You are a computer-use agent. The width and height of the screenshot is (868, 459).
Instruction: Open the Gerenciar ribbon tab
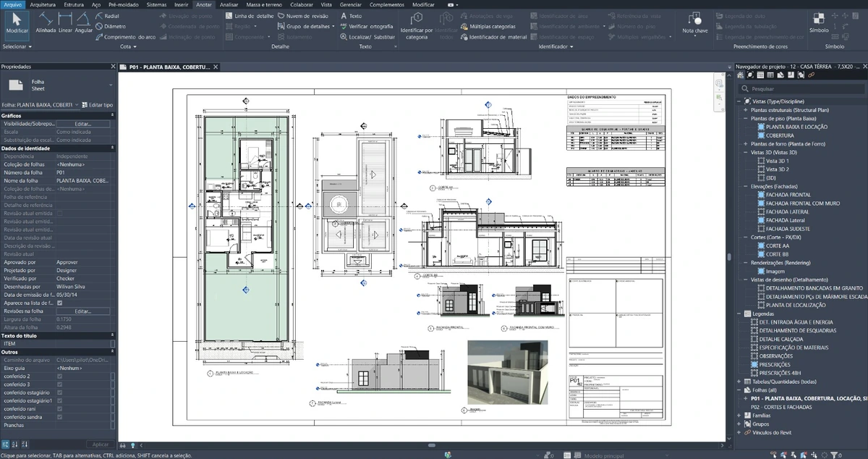point(351,4)
